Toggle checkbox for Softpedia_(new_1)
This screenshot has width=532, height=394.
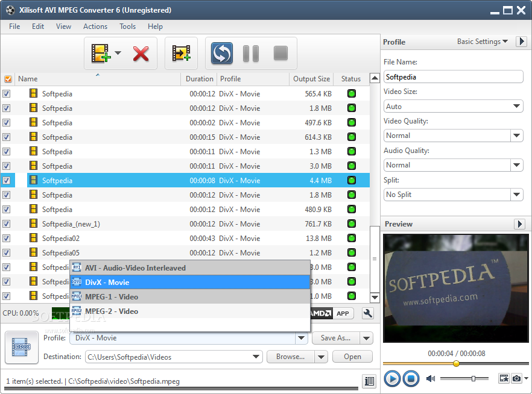click(x=7, y=224)
